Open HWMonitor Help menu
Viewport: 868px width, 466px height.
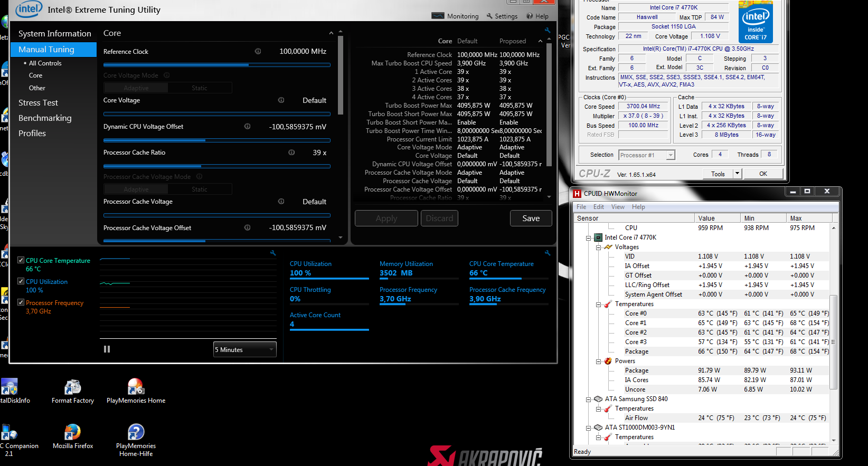(x=638, y=207)
